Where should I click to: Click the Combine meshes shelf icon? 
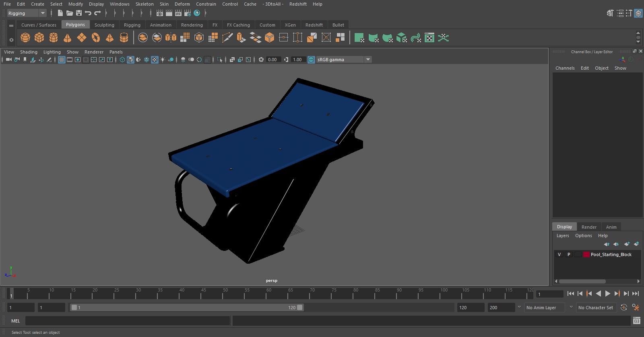tap(143, 38)
